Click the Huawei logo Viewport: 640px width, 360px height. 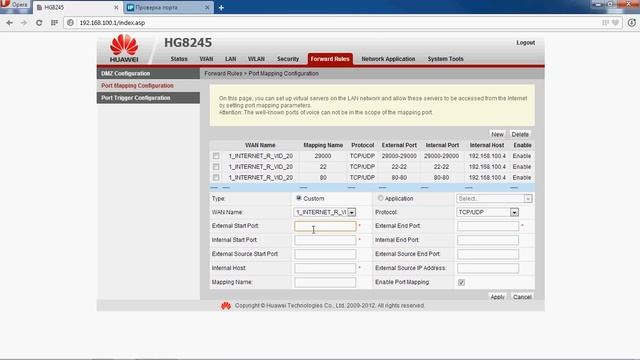[124, 49]
